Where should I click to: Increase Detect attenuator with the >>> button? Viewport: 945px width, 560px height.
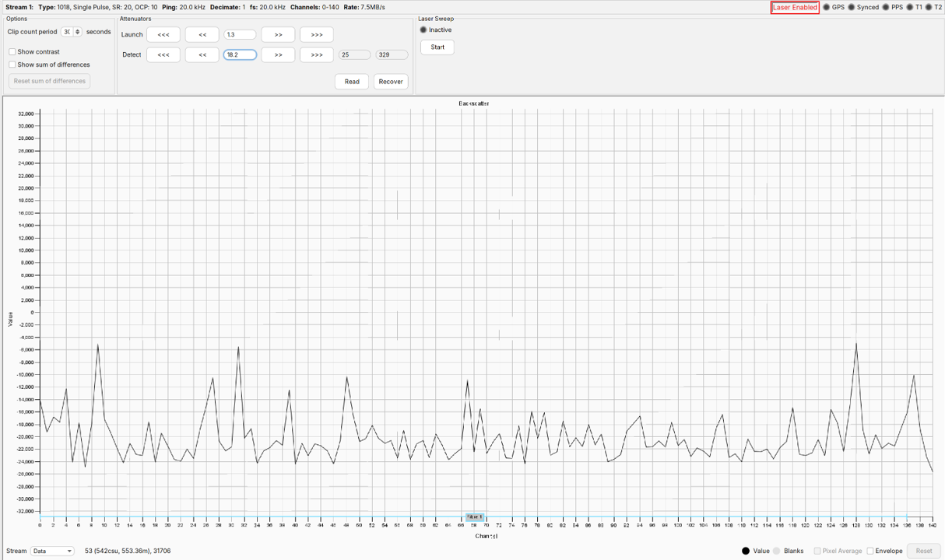pos(315,54)
